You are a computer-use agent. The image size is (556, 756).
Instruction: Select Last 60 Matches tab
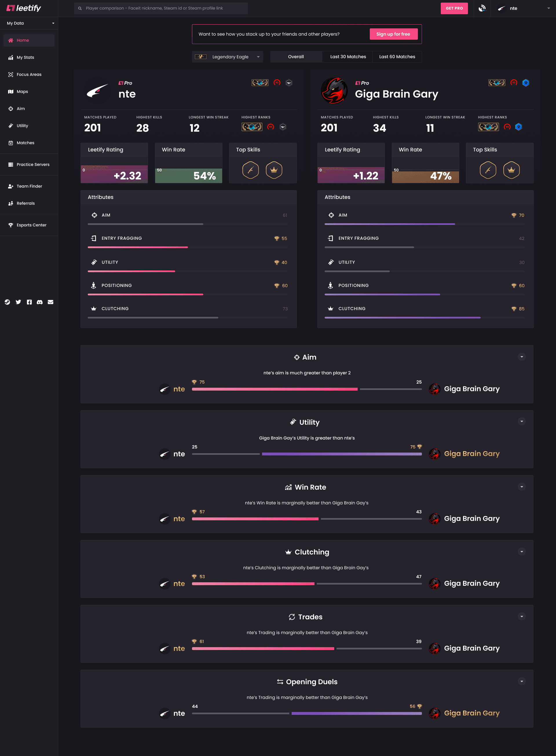(397, 56)
